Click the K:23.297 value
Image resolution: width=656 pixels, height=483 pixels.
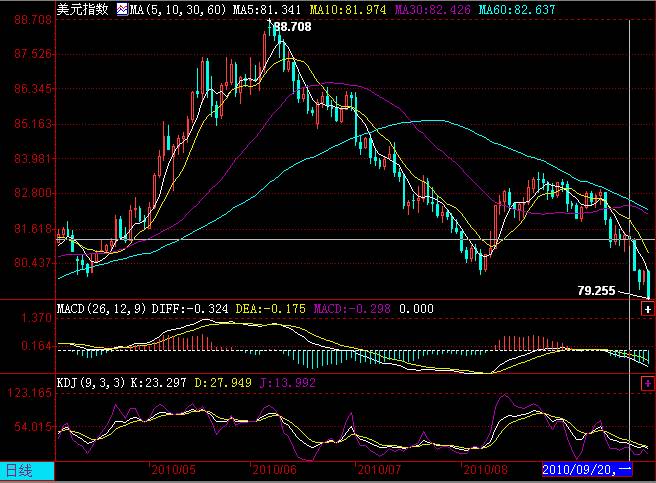tap(158, 383)
